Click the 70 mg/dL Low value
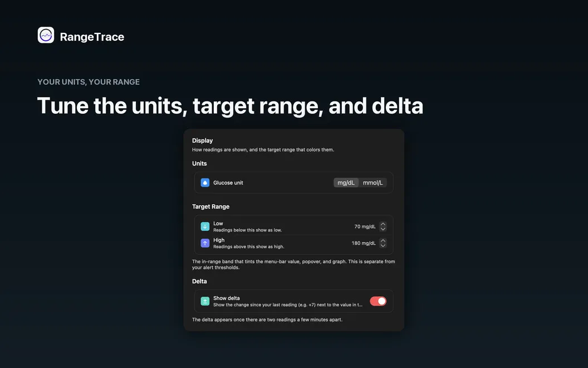Image resolution: width=588 pixels, height=368 pixels. [365, 226]
